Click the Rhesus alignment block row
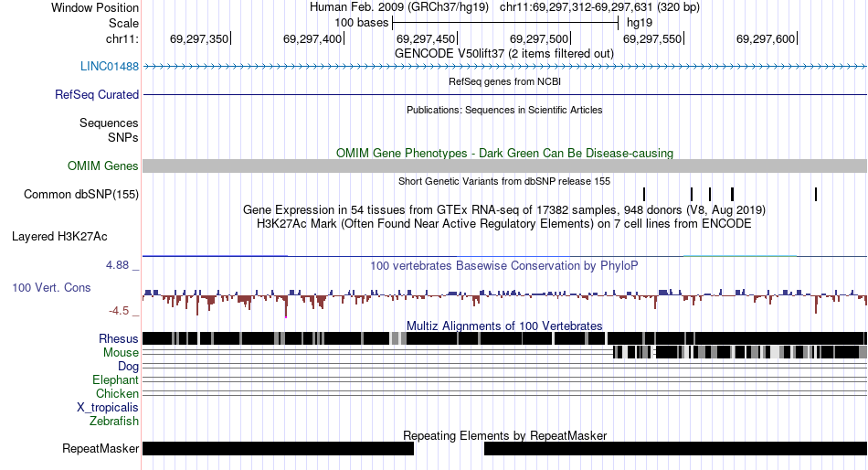Image resolution: width=868 pixels, height=470 pixels. pos(505,338)
